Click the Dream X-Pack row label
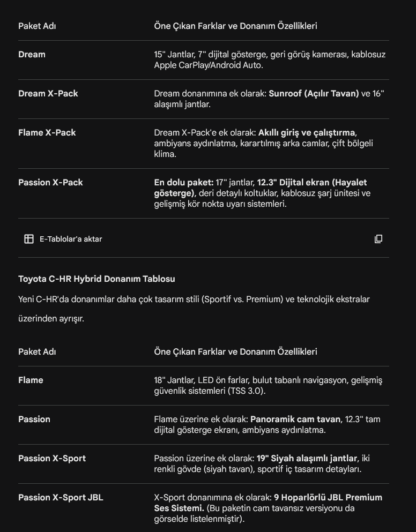The width and height of the screenshot is (416, 532). click(48, 94)
